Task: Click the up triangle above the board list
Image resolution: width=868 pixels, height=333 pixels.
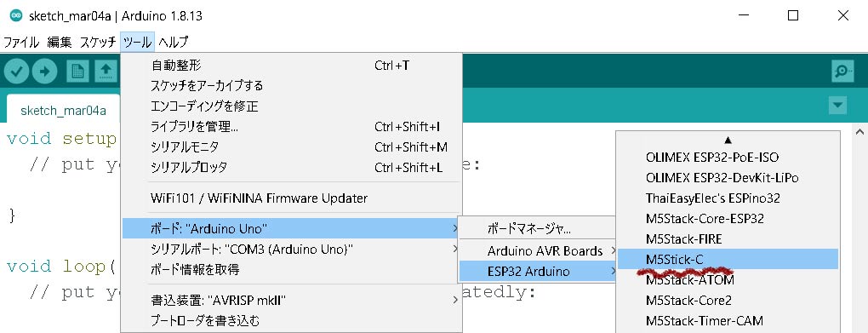Action: coord(728,141)
